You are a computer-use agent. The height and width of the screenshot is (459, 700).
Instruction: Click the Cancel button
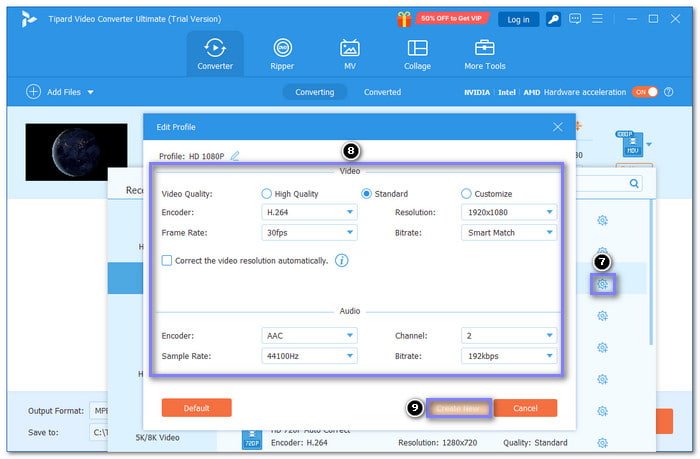pos(525,408)
